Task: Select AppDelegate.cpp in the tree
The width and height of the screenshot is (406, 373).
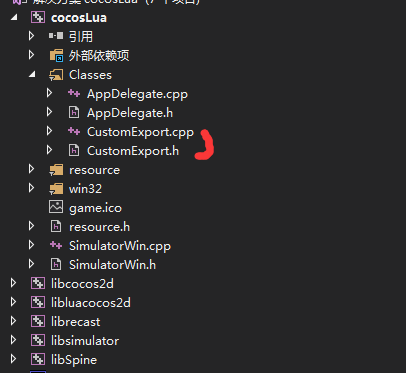Action: click(x=137, y=94)
